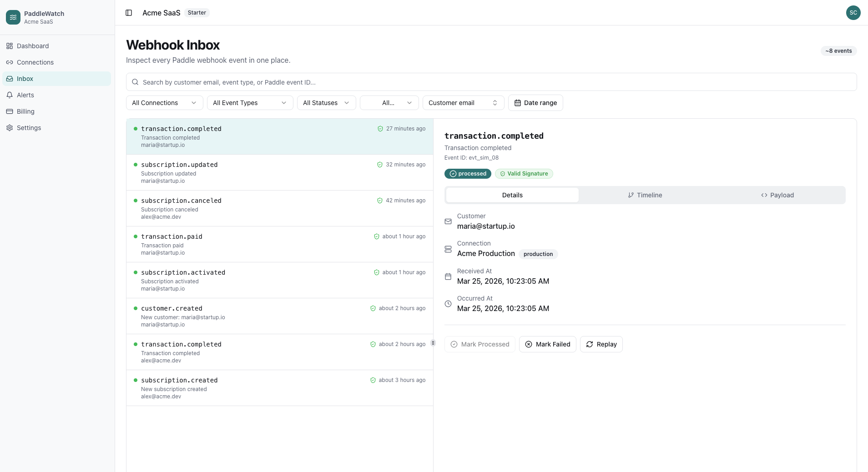
Task: Open Settings via the gear icon
Action: [x=10, y=128]
